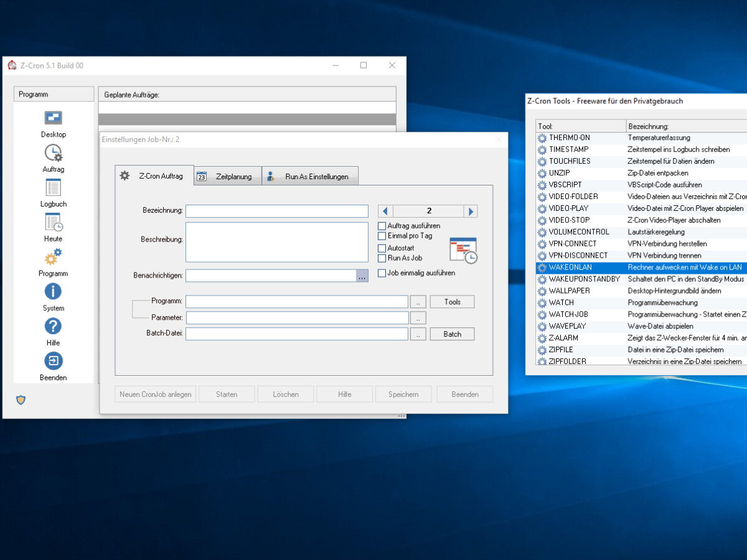
Task: Click the Tools button
Action: pos(452,301)
